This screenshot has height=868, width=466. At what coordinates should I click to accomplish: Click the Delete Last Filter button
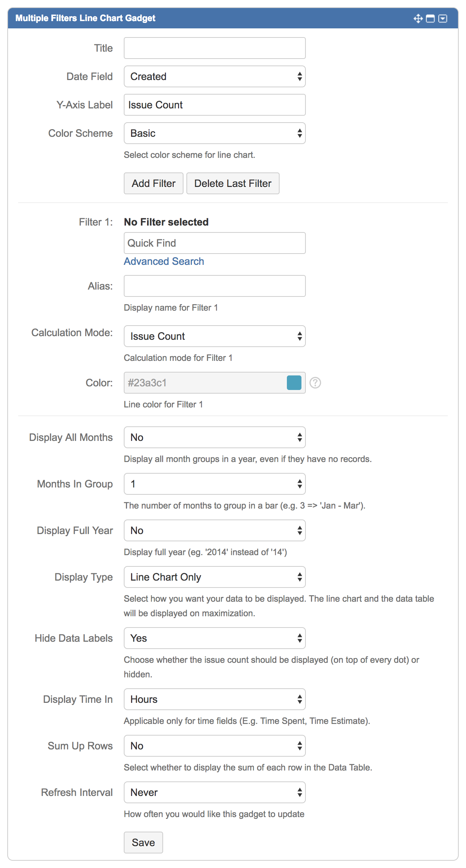tap(233, 183)
